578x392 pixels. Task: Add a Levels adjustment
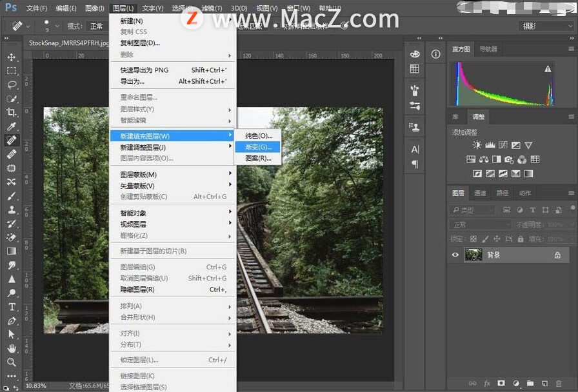pyautogui.click(x=490, y=145)
